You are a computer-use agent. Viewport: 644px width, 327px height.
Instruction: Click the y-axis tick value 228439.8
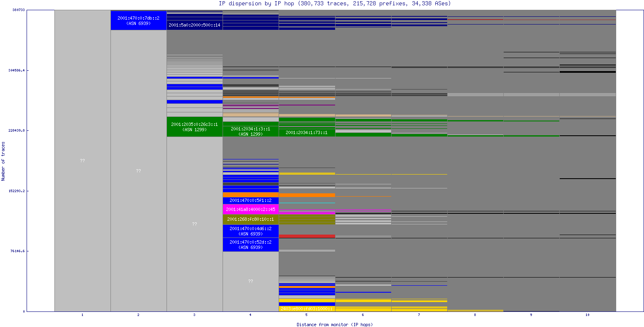[x=16, y=130]
